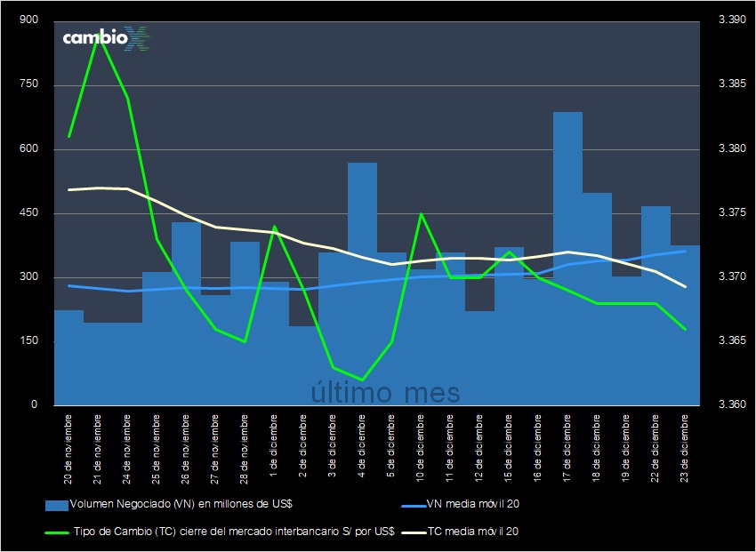Screen dimensions: 756x552
Task: Open options on the 3.390 axis value
Action: pyautogui.click(x=731, y=18)
